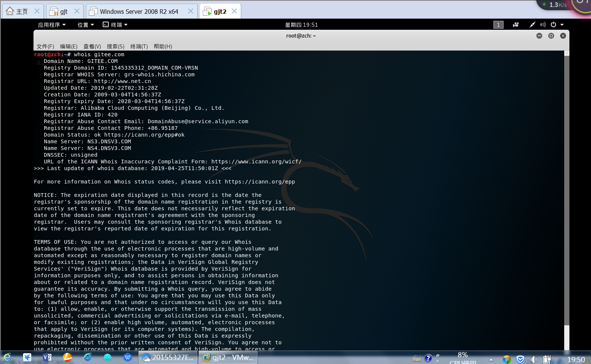Open the 帮助(H) menu

163,47
